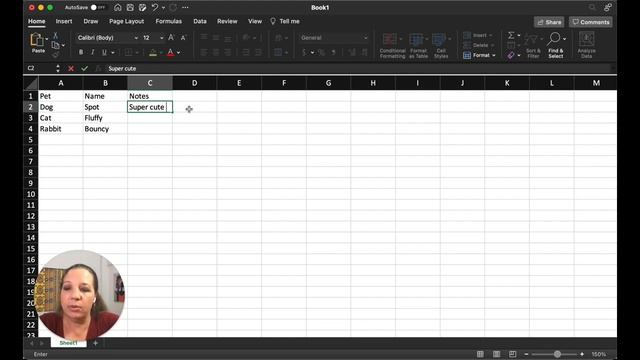
Task: Click the Save icon in title bar
Action: [130, 7]
